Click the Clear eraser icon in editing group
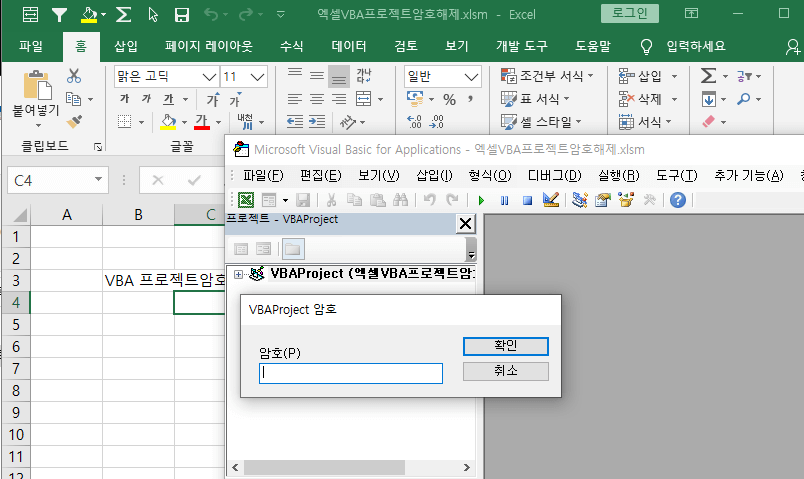804x479 pixels. click(x=709, y=122)
